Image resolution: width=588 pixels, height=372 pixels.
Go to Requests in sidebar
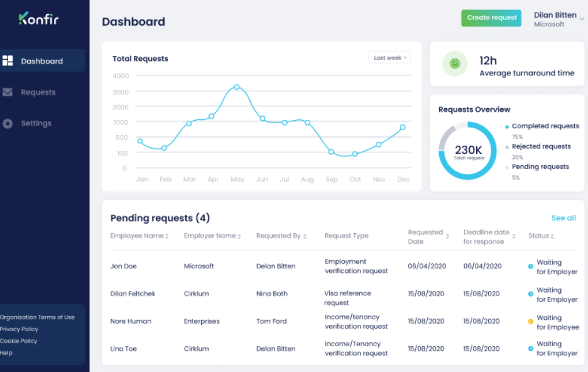(38, 92)
